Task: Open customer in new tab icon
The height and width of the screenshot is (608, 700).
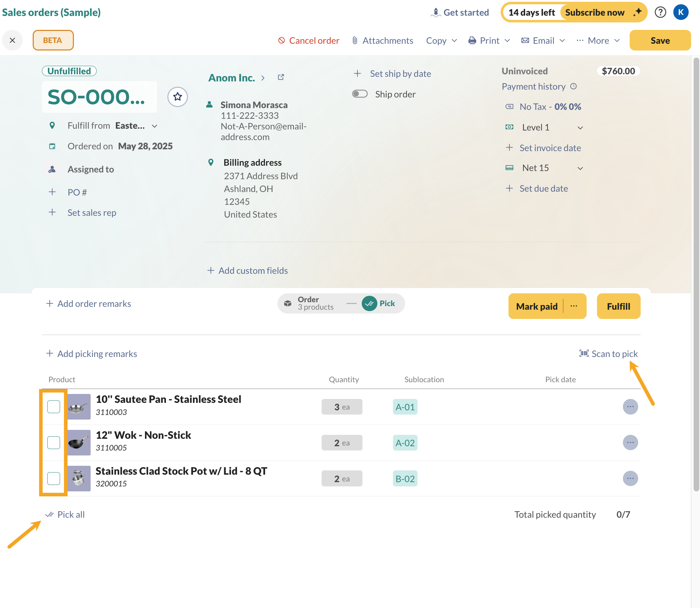Action: 281,77
